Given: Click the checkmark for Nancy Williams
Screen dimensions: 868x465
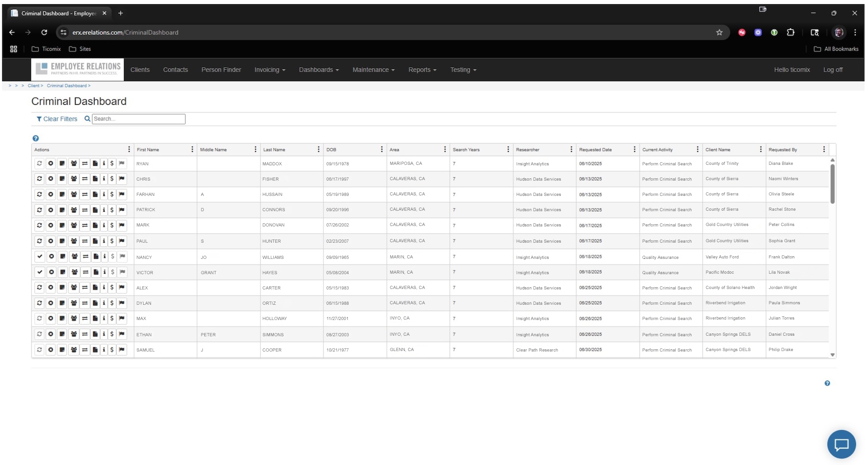Looking at the screenshot, I should [x=40, y=257].
